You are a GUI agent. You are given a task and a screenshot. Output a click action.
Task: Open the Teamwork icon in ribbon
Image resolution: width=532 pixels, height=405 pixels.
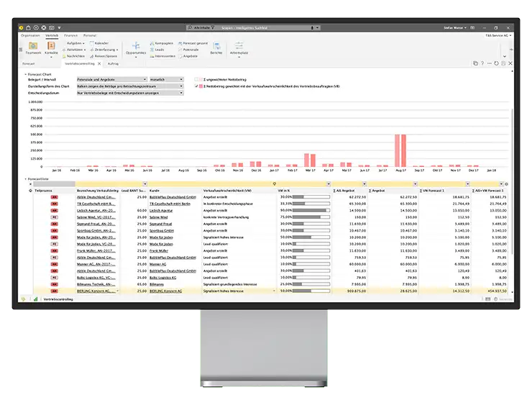point(33,47)
